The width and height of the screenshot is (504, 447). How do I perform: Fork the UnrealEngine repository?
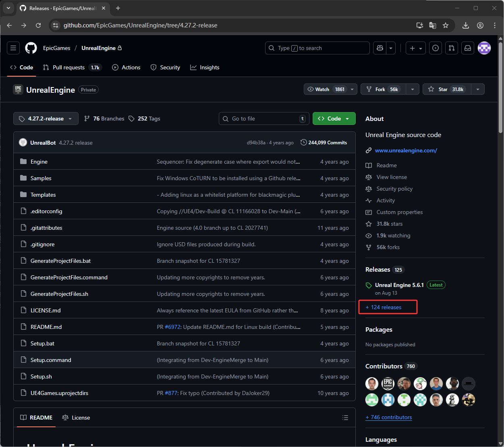point(383,89)
